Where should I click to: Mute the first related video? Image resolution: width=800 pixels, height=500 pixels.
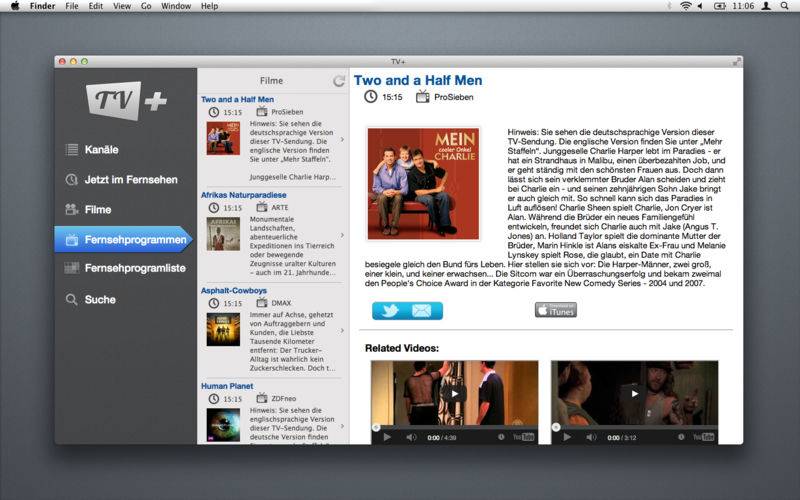(x=411, y=437)
